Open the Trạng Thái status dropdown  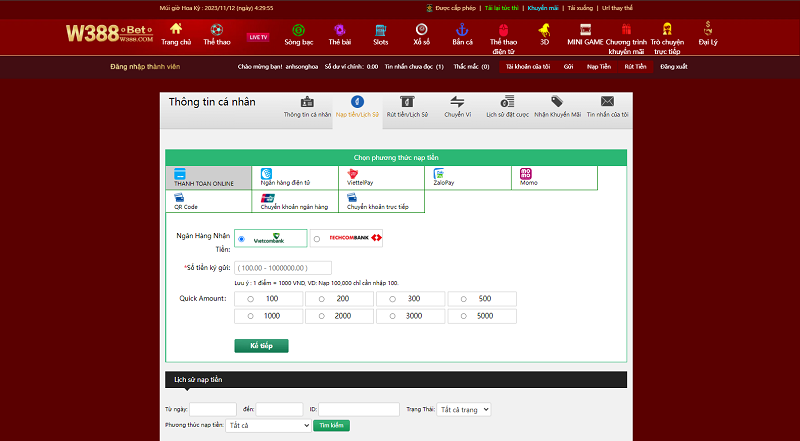(463, 409)
